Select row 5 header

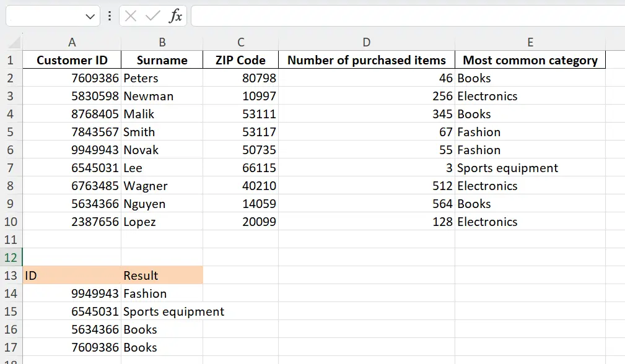11,132
